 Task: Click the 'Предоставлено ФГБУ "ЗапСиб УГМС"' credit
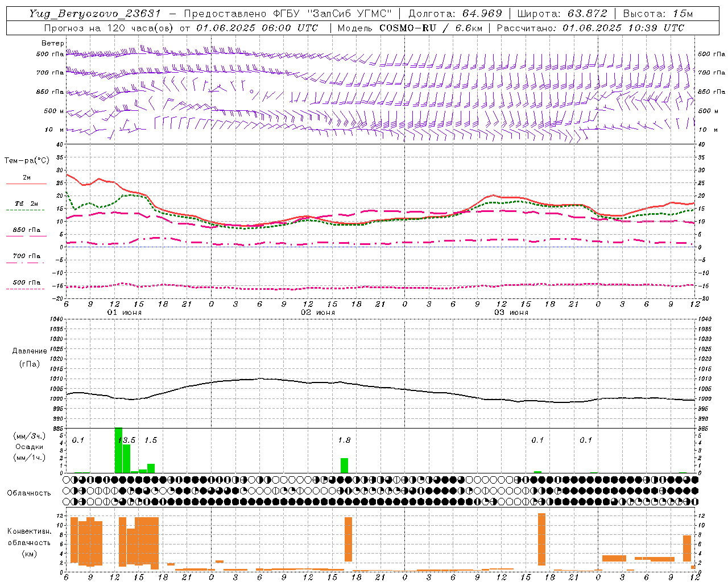[288, 14]
